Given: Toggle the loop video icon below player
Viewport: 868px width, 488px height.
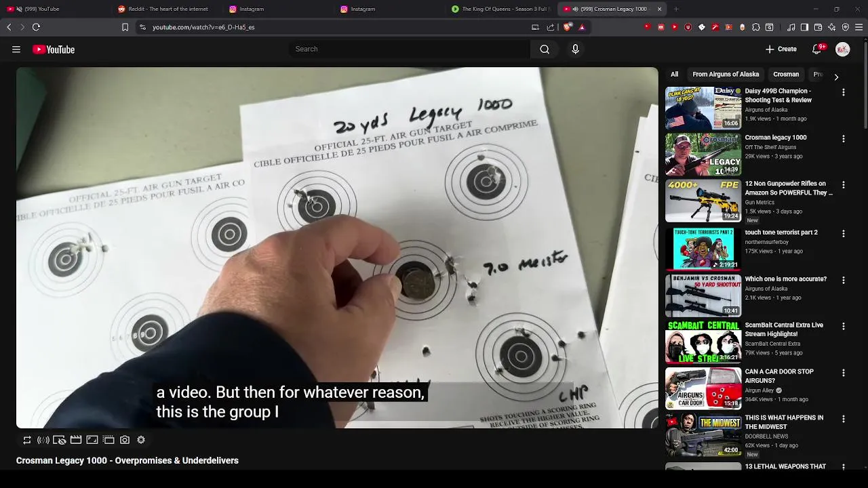Looking at the screenshot, I should (x=27, y=440).
